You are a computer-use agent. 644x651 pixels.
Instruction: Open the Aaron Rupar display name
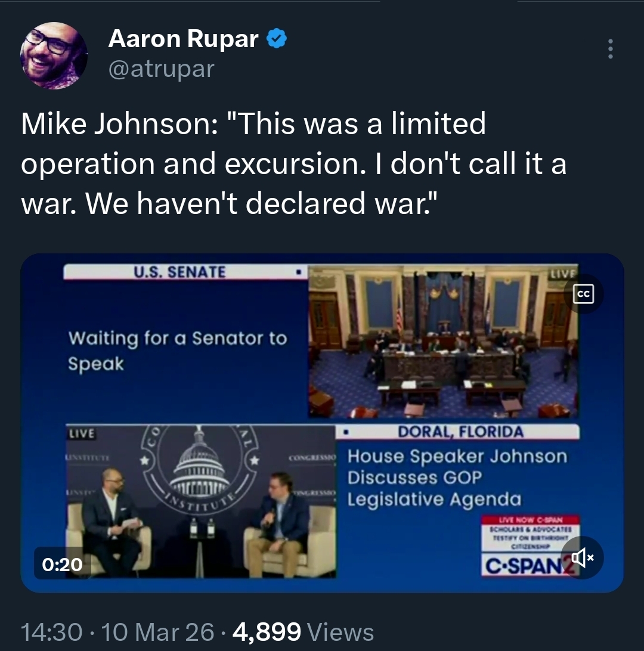point(183,39)
